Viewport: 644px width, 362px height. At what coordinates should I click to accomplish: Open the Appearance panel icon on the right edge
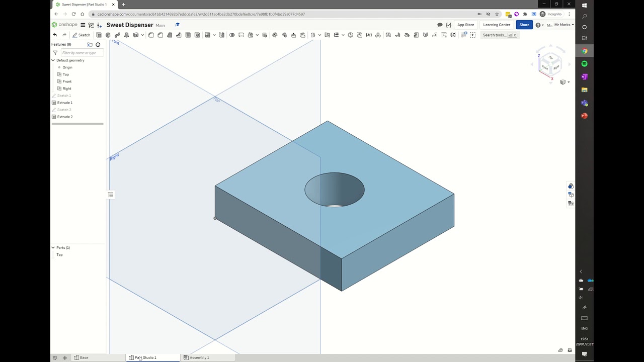click(571, 186)
